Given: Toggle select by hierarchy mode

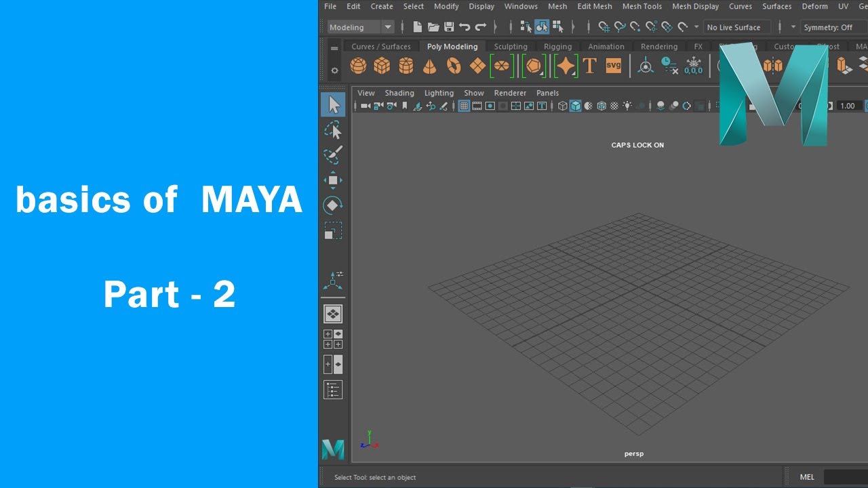Looking at the screenshot, I should coord(526,27).
